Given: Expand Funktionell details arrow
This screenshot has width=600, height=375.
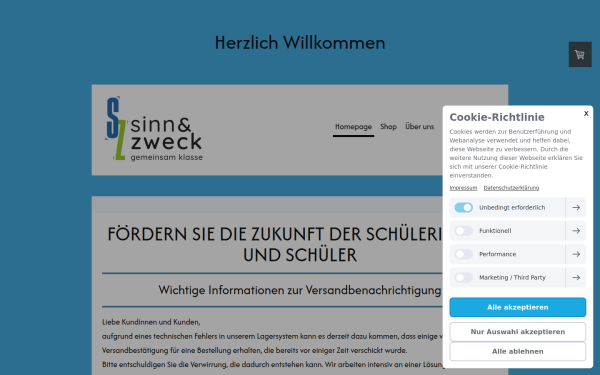Looking at the screenshot, I should [576, 231].
